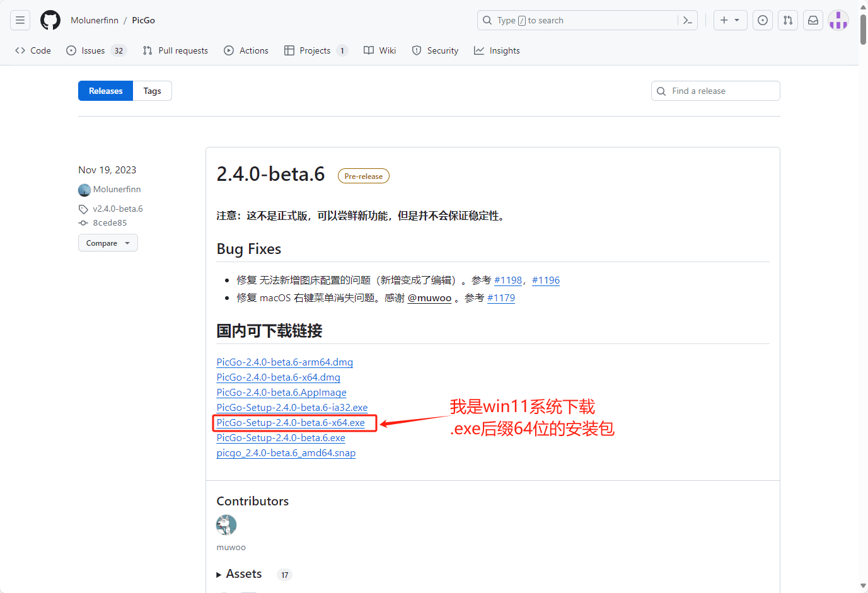The width and height of the screenshot is (868, 593).
Task: Open the v2.4.0-beta.6 tag link
Action: (118, 209)
